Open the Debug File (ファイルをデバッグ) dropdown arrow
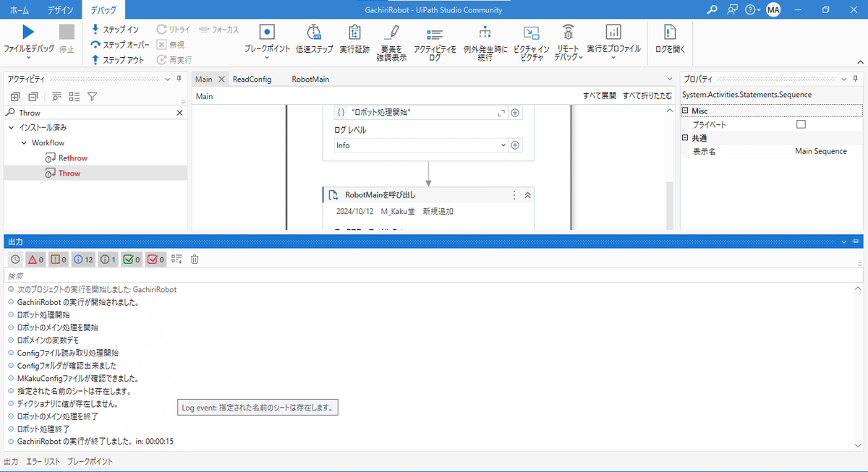 pyautogui.click(x=28, y=58)
